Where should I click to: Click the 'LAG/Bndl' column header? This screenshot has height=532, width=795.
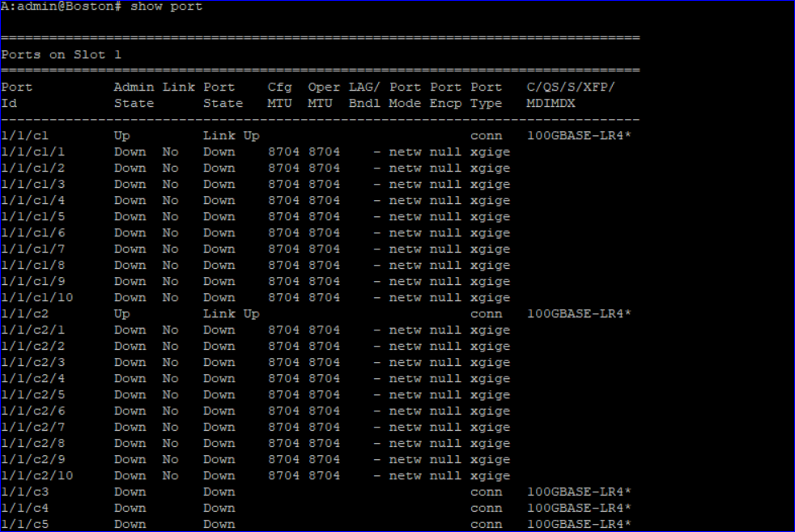363,95
